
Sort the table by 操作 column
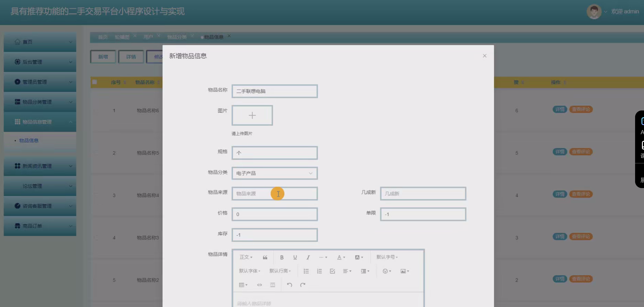pyautogui.click(x=565, y=82)
